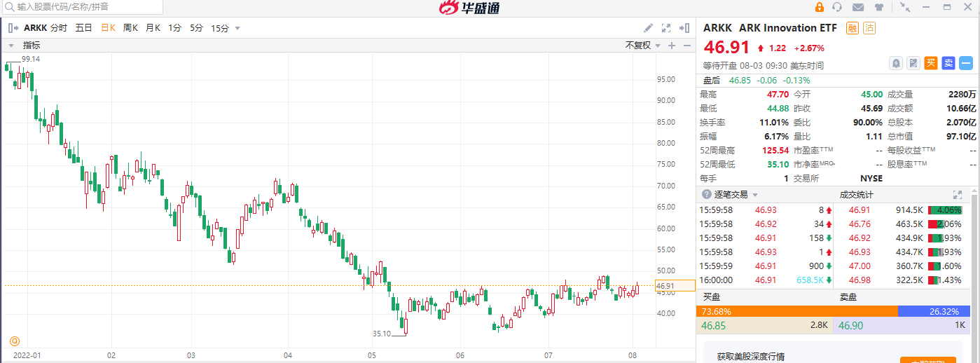
Task: Click the 买盘 label
Action: point(712,297)
